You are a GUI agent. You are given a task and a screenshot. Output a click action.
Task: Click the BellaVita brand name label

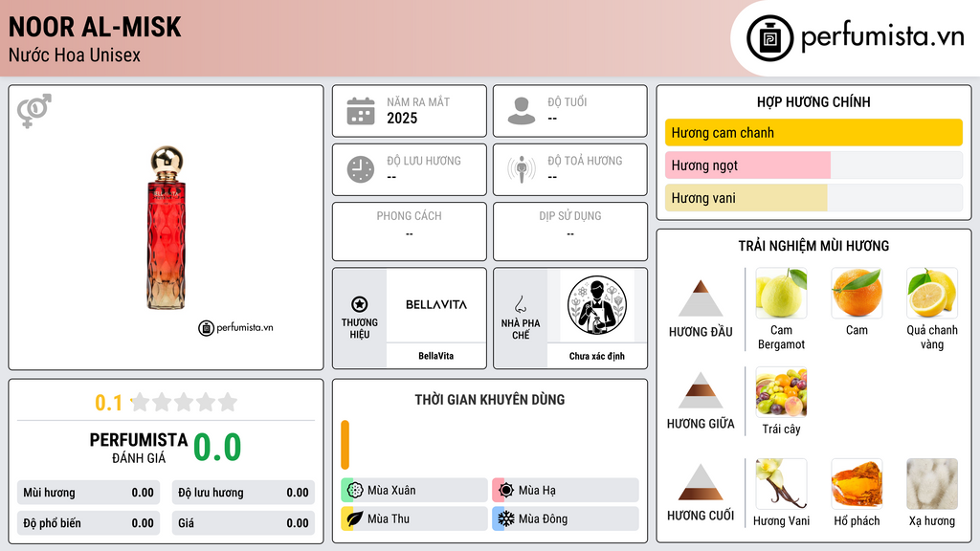click(x=436, y=356)
